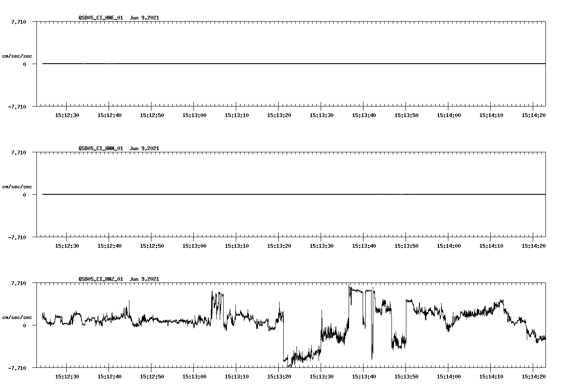Pick 15:13:00 time label under HNN plot
This screenshot has width=576, height=392.
(x=194, y=246)
